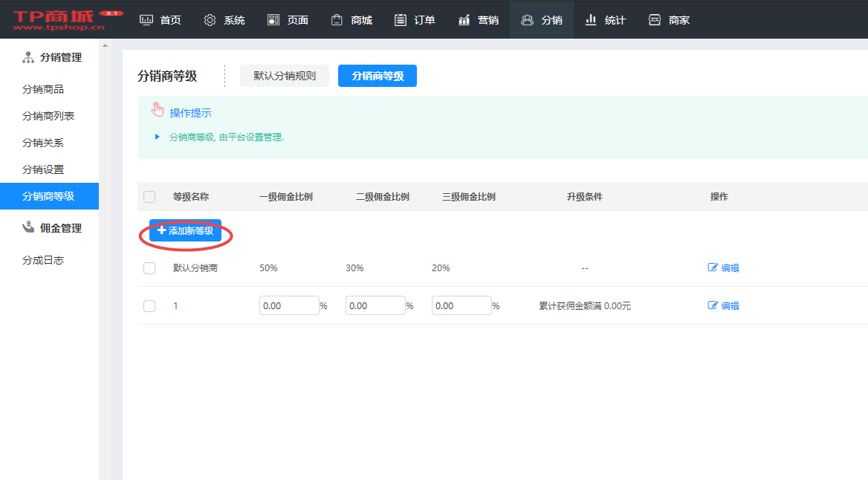Switch to 默认分销规则 tab
The width and height of the screenshot is (868, 480).
[x=284, y=76]
